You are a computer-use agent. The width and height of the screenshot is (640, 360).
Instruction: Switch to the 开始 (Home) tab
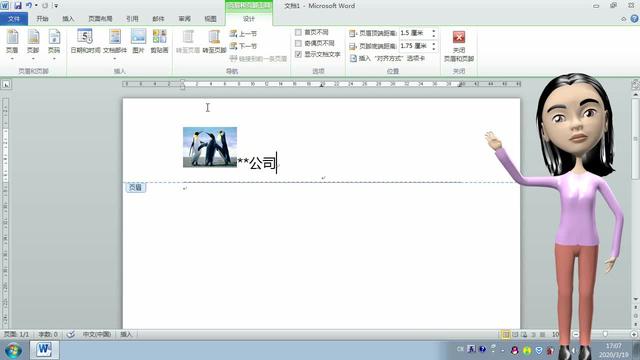coord(42,19)
